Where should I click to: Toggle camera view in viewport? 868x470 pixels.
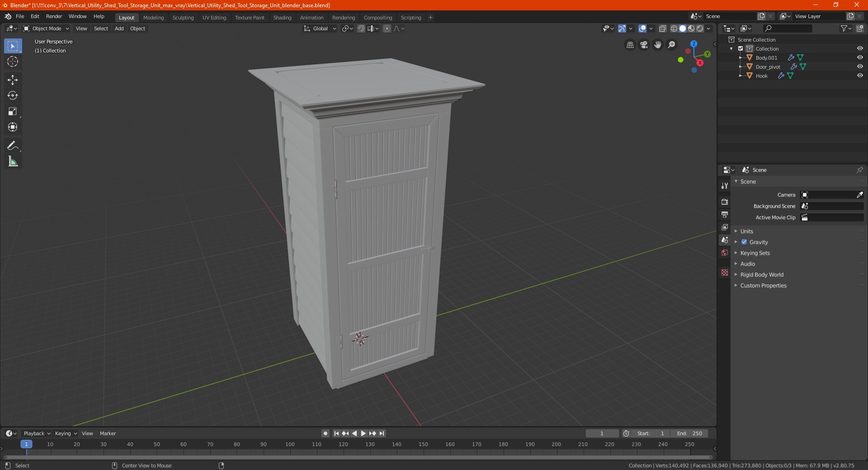click(x=644, y=45)
